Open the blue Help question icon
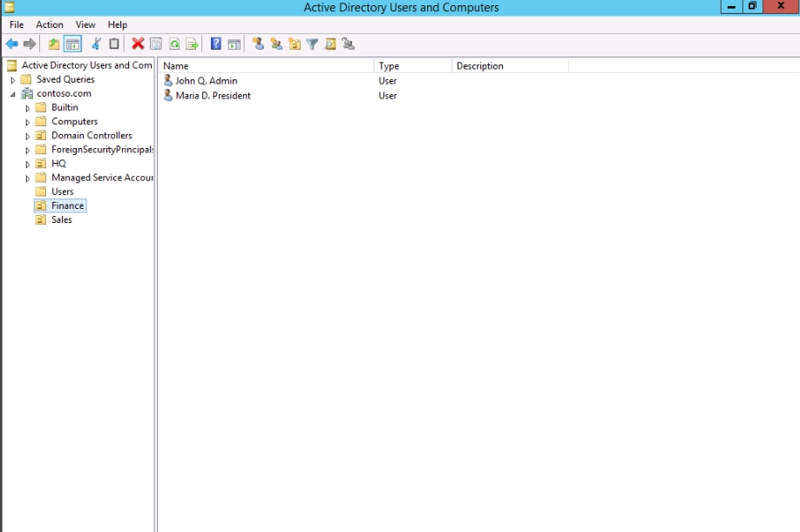 pyautogui.click(x=216, y=44)
